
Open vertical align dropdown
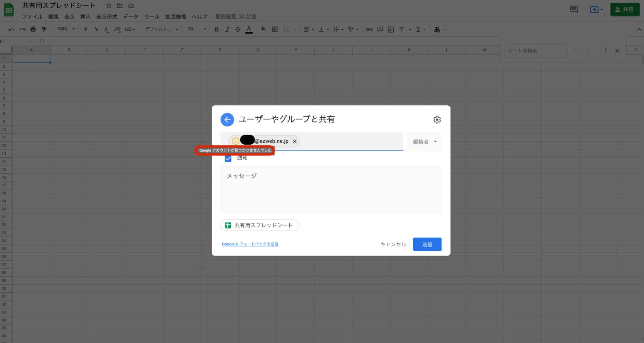[x=324, y=29]
